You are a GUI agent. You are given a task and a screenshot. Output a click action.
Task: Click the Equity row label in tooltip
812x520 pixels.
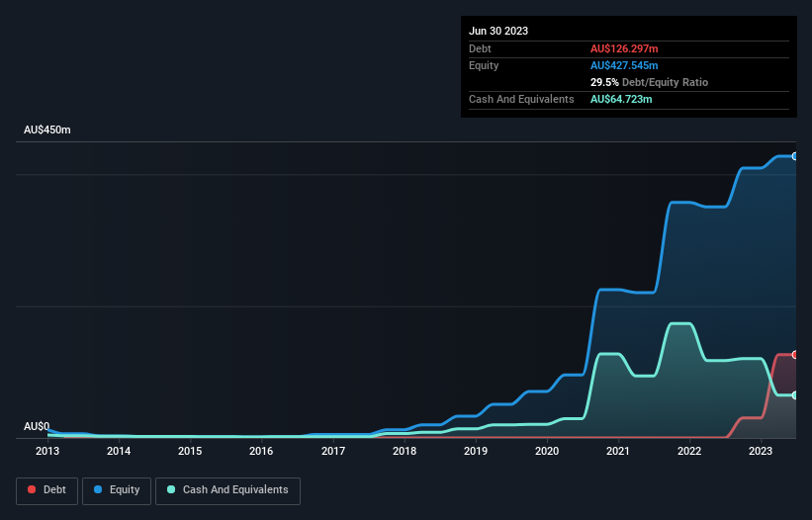[484, 65]
